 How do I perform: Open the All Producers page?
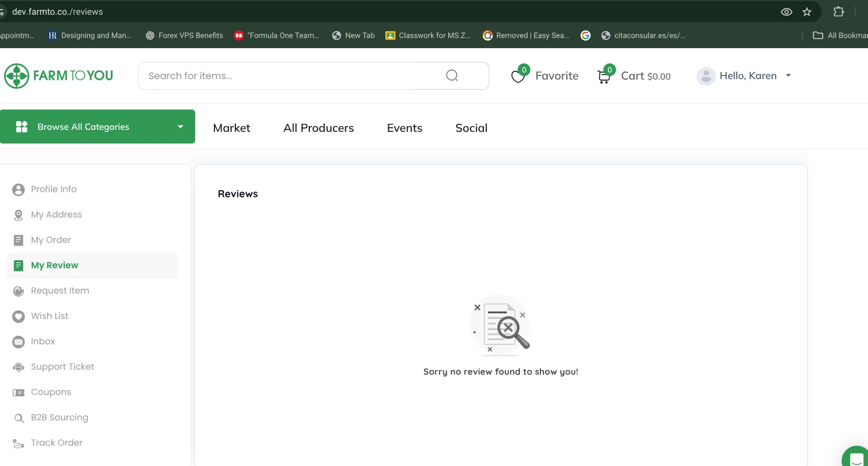point(318,128)
